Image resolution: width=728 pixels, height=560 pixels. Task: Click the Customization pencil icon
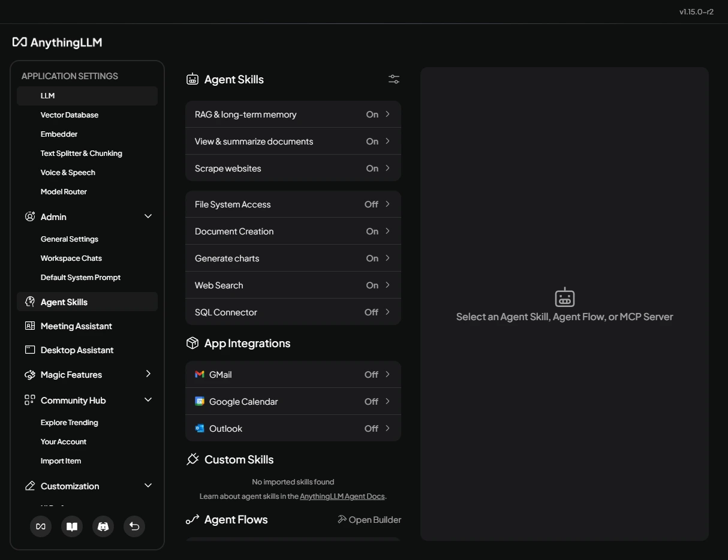[x=30, y=486]
